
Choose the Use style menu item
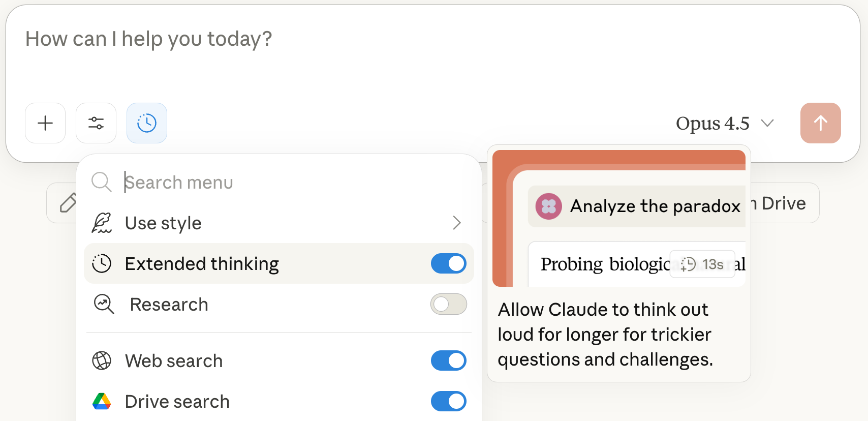tap(163, 223)
